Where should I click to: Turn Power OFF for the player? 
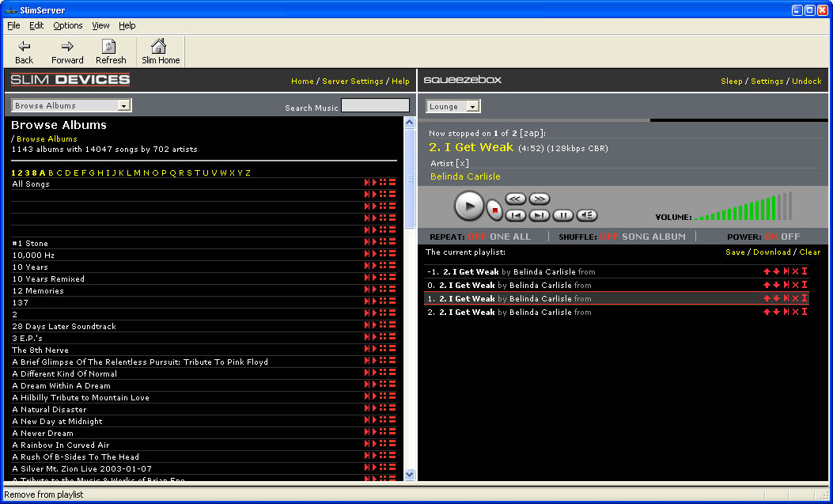(x=790, y=237)
